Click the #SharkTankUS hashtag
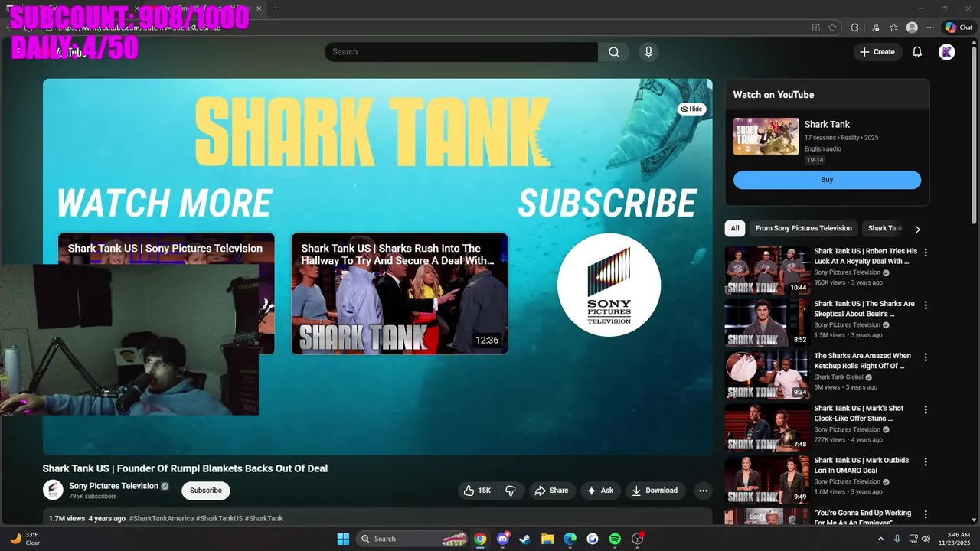This screenshot has height=551, width=980. (x=219, y=519)
